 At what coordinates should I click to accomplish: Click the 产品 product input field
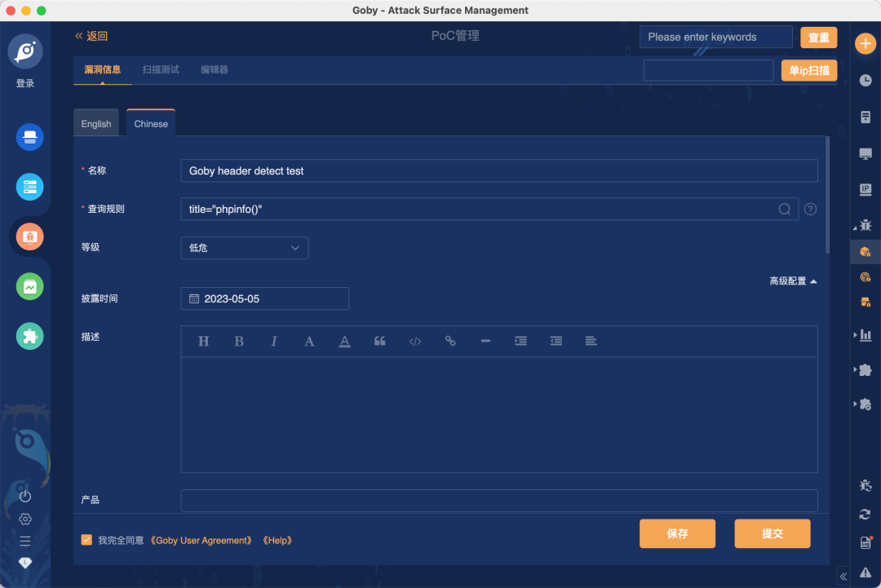(x=499, y=501)
